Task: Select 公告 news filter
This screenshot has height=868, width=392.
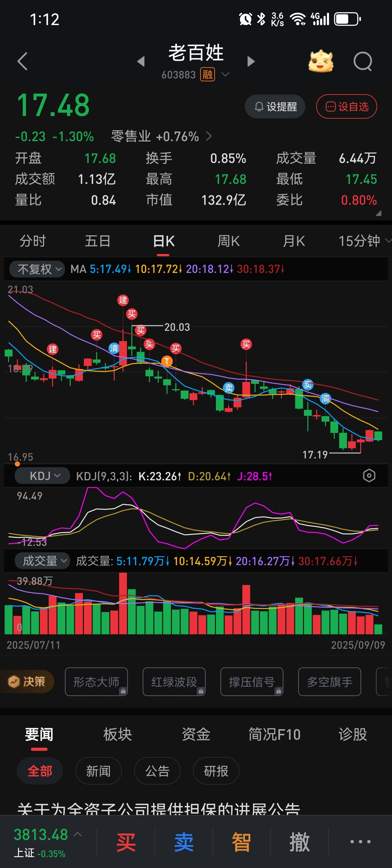Action: [x=157, y=771]
